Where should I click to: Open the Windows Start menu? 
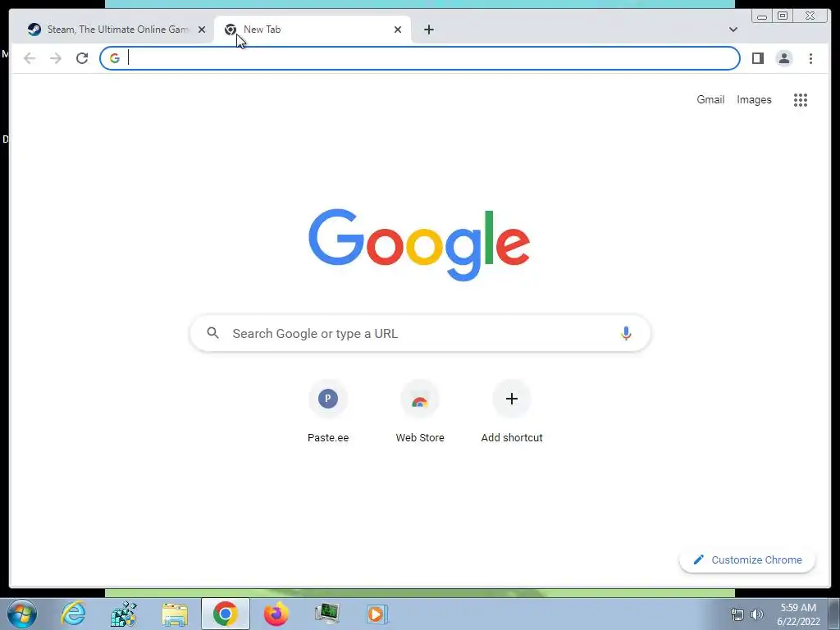point(22,614)
